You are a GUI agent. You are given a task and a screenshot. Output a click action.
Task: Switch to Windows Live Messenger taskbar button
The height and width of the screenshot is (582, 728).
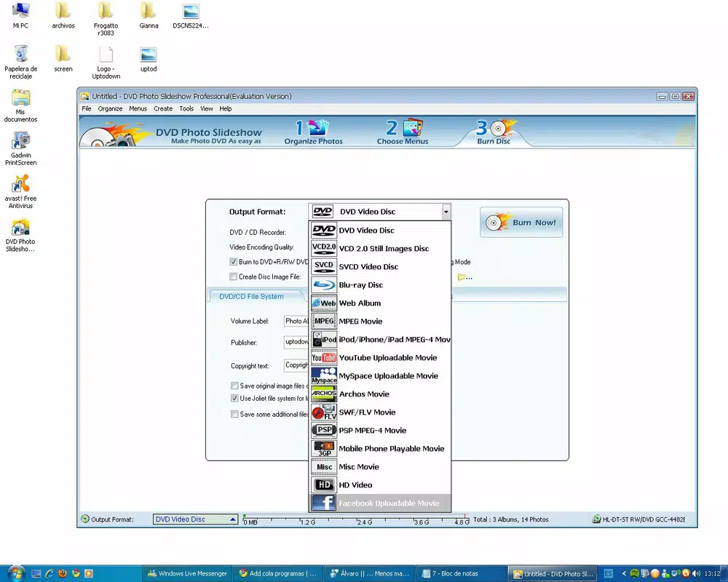(186, 574)
